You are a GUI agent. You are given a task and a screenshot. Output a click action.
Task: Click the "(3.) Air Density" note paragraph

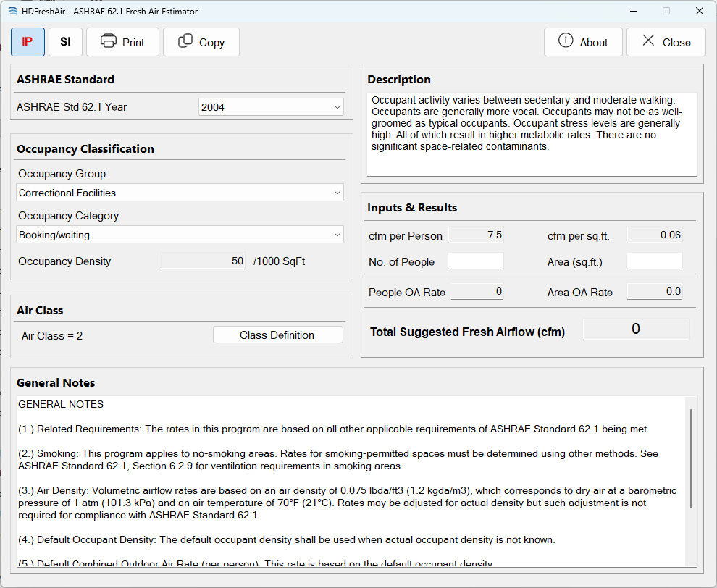347,503
